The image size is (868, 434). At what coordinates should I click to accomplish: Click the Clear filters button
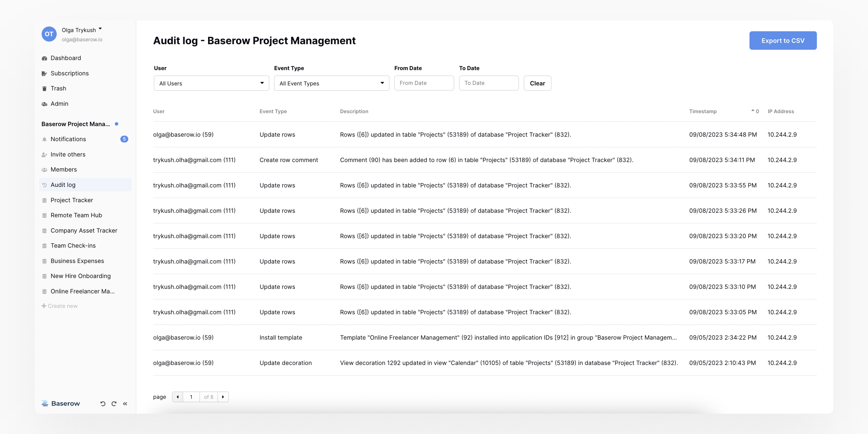537,83
